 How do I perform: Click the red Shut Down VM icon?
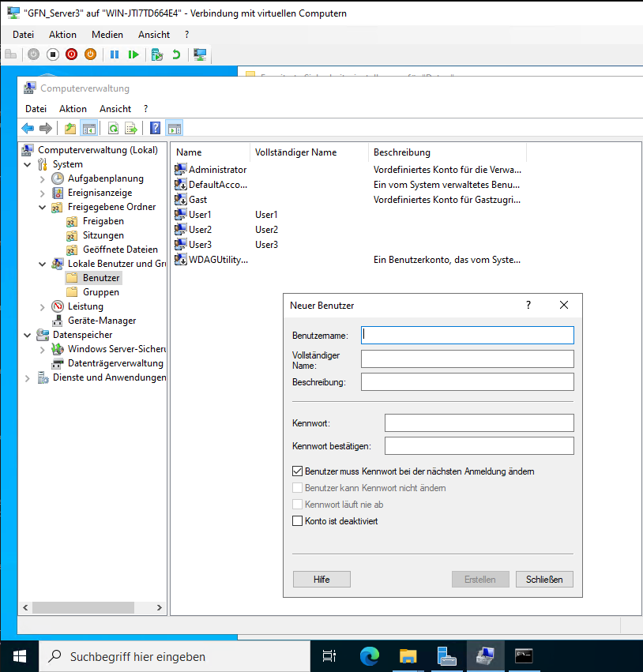72,54
